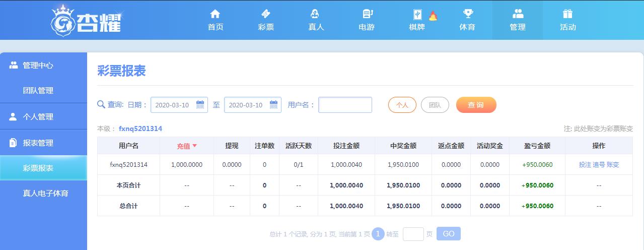Click the 0/1 活跃天数 cell
This screenshot has height=250, width=644.
click(299, 164)
